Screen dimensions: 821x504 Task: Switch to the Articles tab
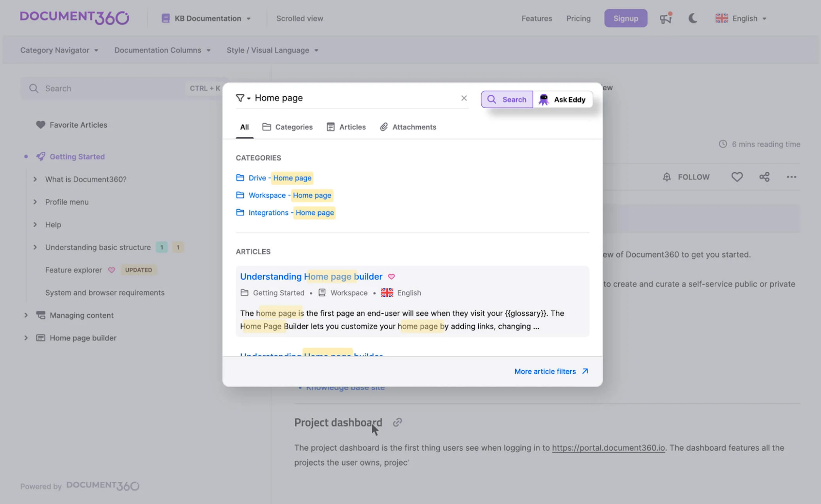(346, 127)
